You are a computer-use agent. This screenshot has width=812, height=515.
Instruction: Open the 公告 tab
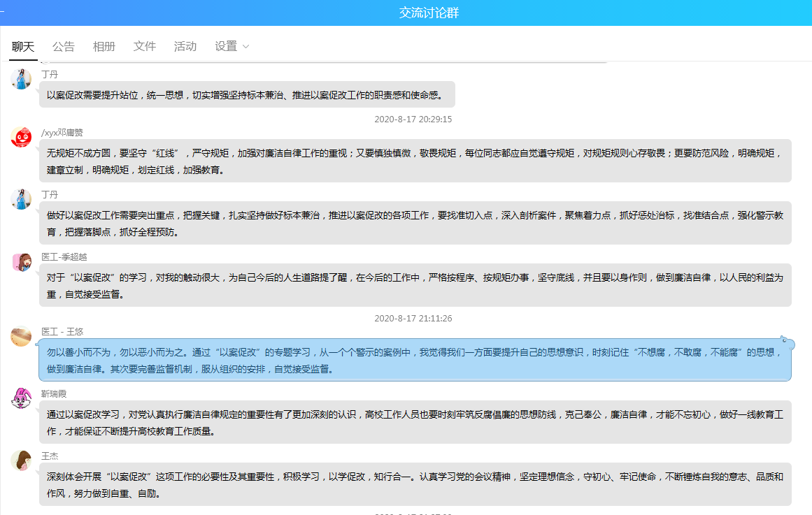64,47
